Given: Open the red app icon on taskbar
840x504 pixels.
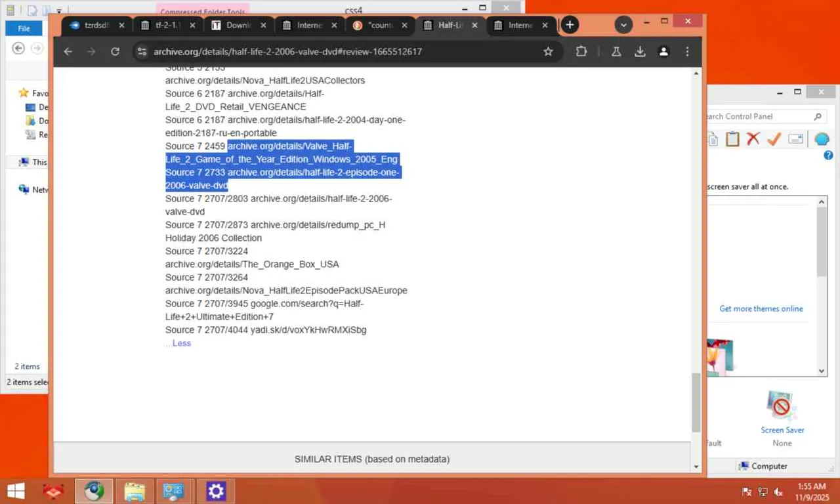Looking at the screenshot, I should (x=53, y=491).
